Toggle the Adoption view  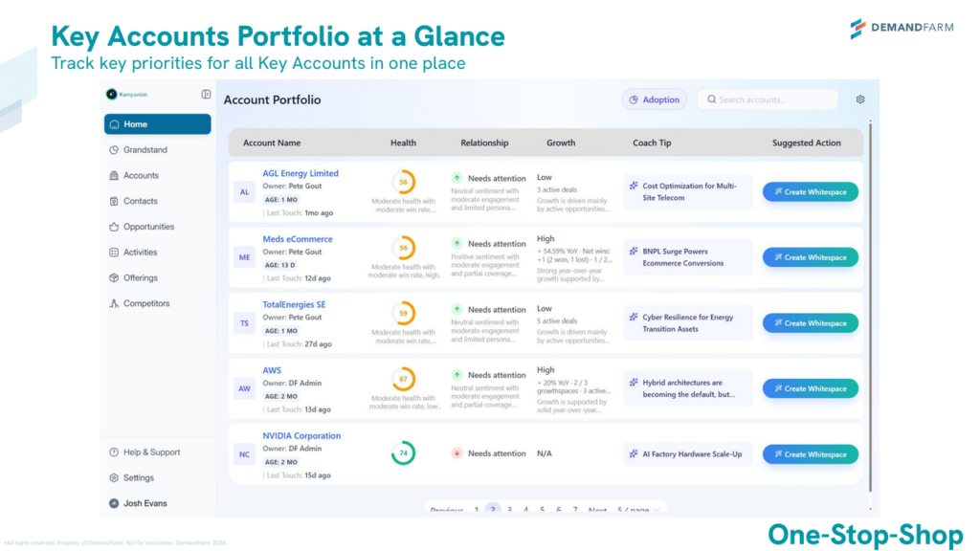654,99
